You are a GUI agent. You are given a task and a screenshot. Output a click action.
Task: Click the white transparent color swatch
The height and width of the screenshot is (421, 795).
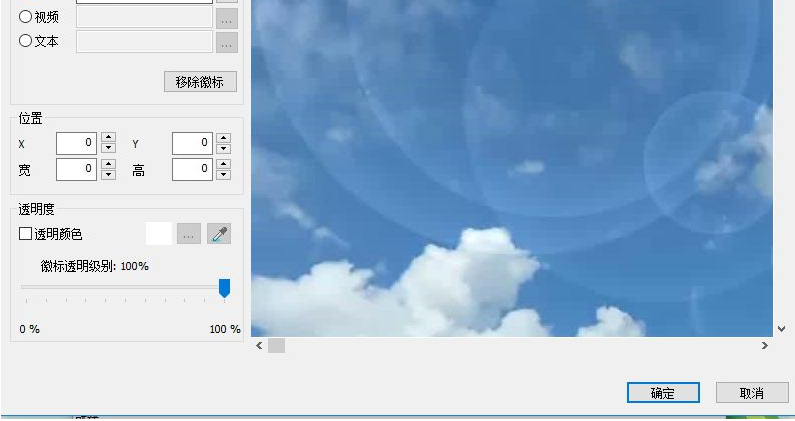tap(159, 234)
